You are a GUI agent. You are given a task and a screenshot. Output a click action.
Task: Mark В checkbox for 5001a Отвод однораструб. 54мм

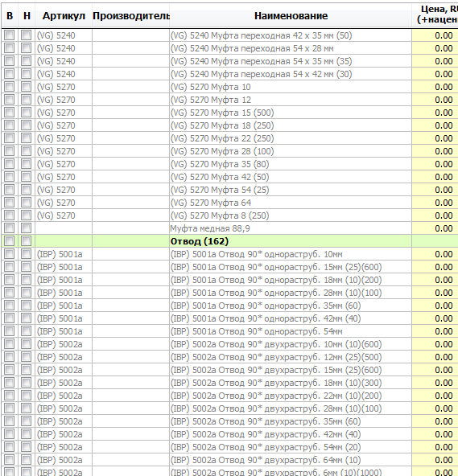click(x=9, y=331)
